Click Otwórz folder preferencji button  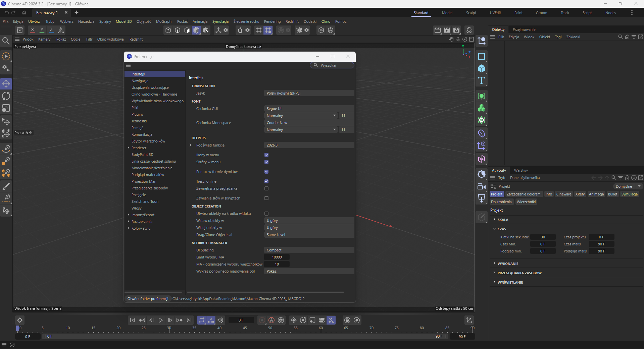[148, 299]
